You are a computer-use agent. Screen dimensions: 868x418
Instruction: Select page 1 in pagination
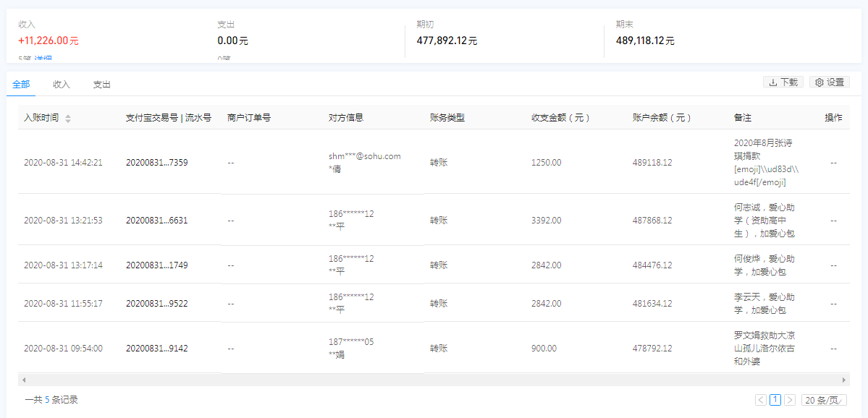[x=775, y=400]
